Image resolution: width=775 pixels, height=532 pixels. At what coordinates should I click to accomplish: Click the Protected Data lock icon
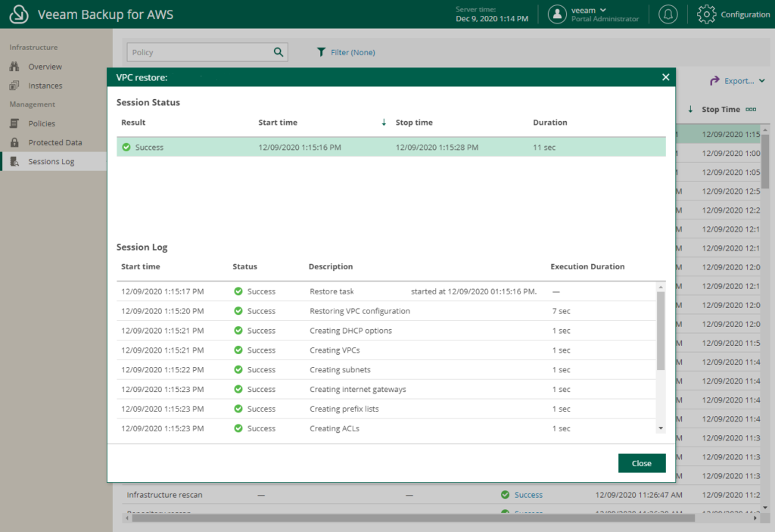coord(14,142)
